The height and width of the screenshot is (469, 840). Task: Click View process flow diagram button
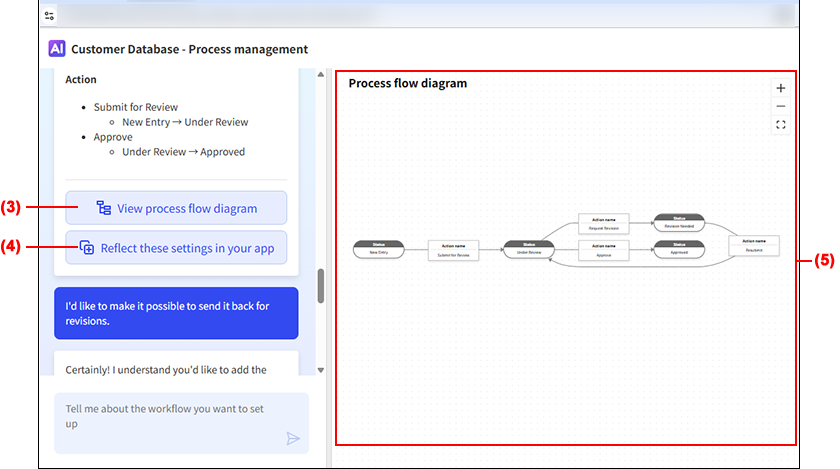coord(176,208)
